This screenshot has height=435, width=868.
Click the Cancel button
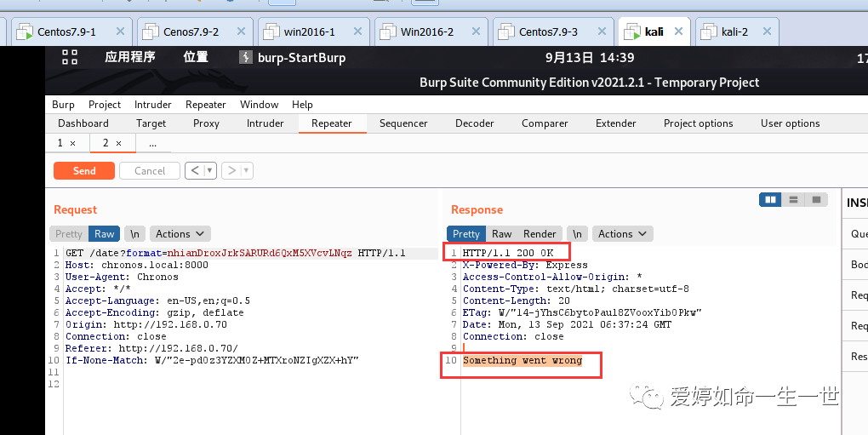coord(150,171)
